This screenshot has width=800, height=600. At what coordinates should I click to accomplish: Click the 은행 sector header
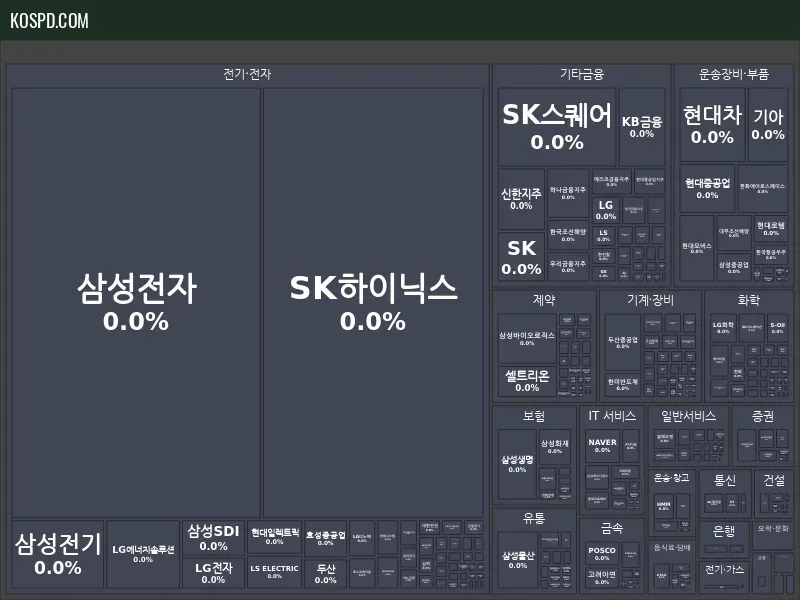coord(724,532)
